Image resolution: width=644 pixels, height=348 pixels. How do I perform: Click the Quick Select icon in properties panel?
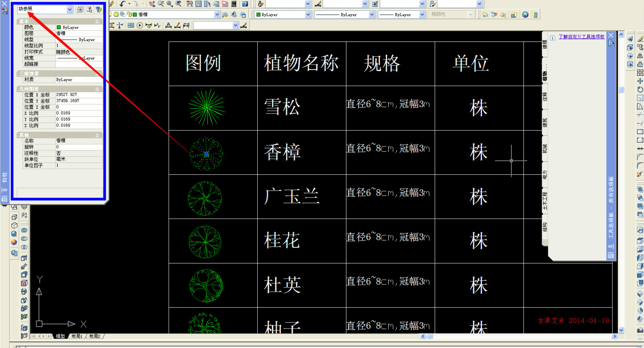pos(99,9)
